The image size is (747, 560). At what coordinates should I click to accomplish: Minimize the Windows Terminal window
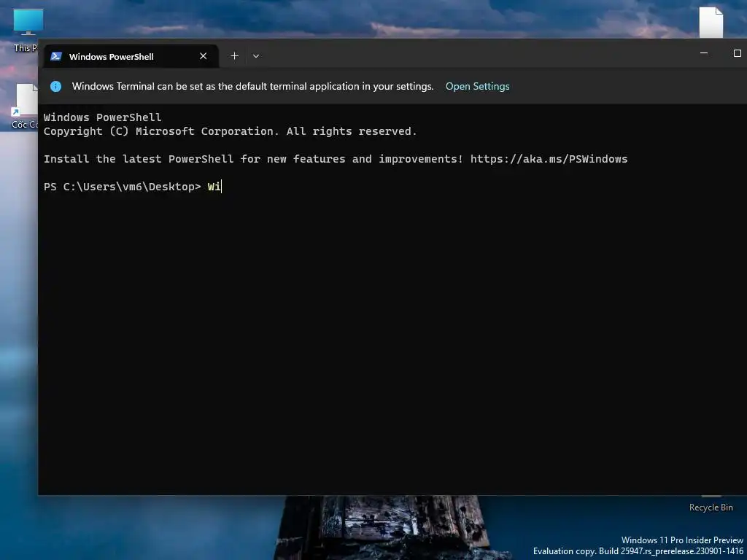704,53
